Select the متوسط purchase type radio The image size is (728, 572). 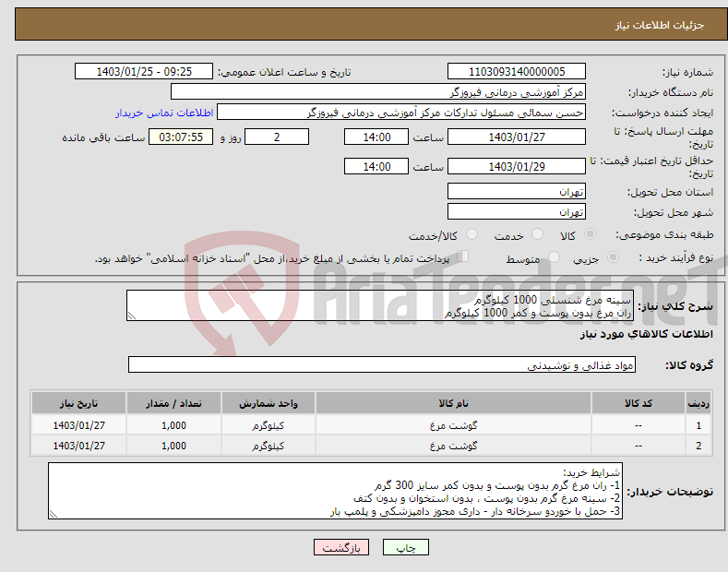554,256
